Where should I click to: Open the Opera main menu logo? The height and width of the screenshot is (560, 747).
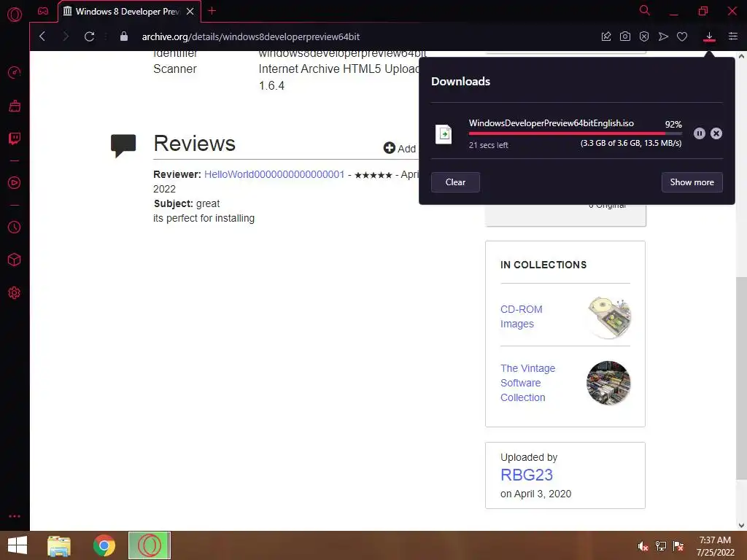coord(15,15)
